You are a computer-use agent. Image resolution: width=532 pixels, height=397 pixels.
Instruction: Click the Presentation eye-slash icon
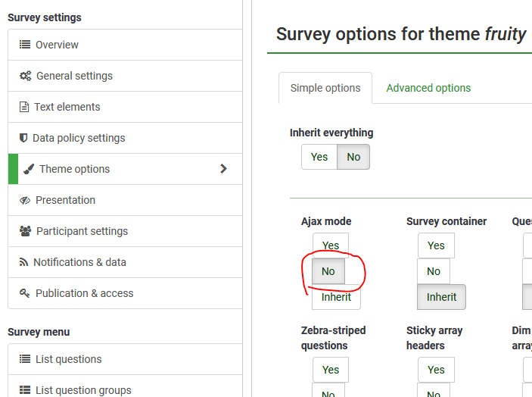pos(25,200)
